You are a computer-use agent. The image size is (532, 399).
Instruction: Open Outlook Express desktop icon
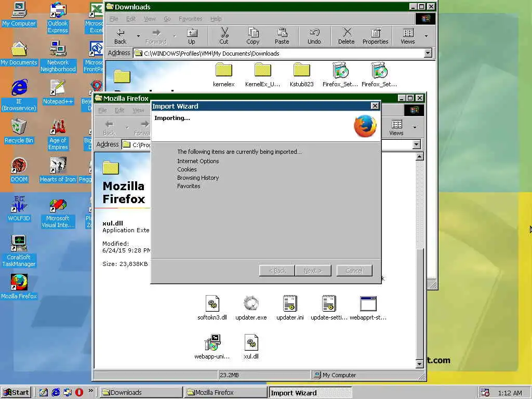58,18
